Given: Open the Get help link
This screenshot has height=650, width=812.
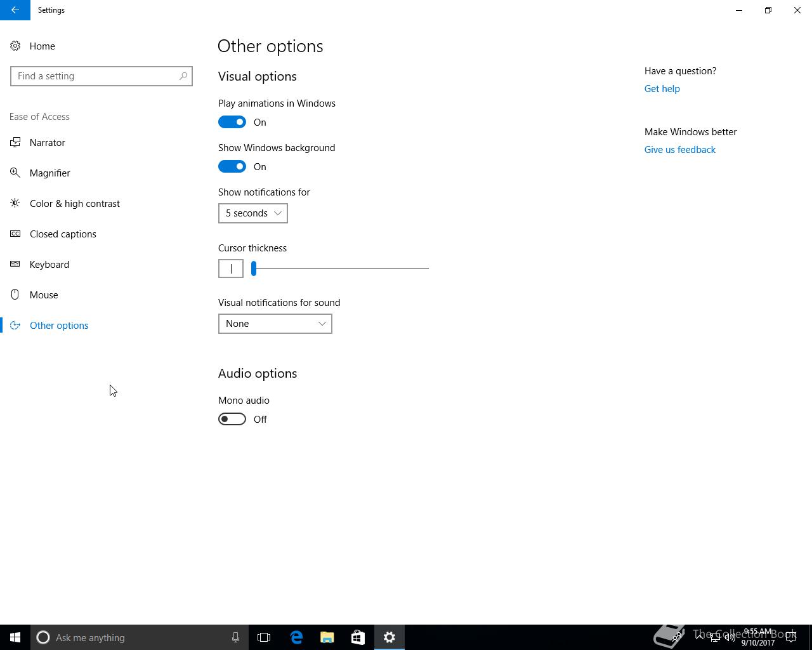Looking at the screenshot, I should click(662, 89).
